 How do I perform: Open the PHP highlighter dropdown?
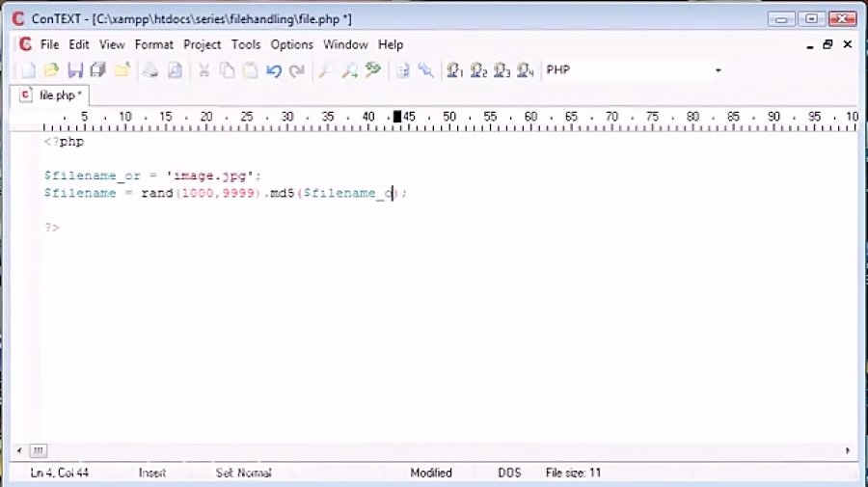[718, 70]
